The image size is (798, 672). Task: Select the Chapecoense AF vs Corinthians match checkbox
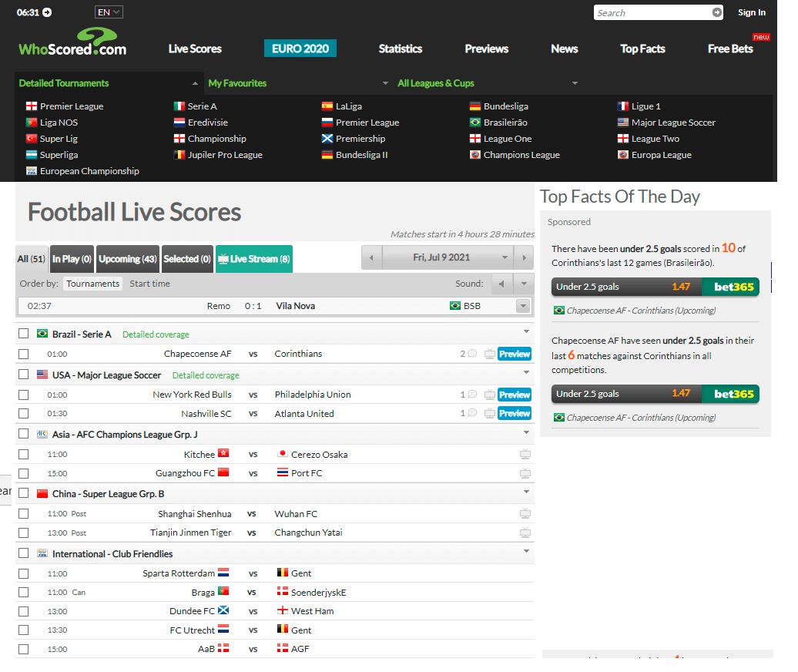tap(23, 354)
